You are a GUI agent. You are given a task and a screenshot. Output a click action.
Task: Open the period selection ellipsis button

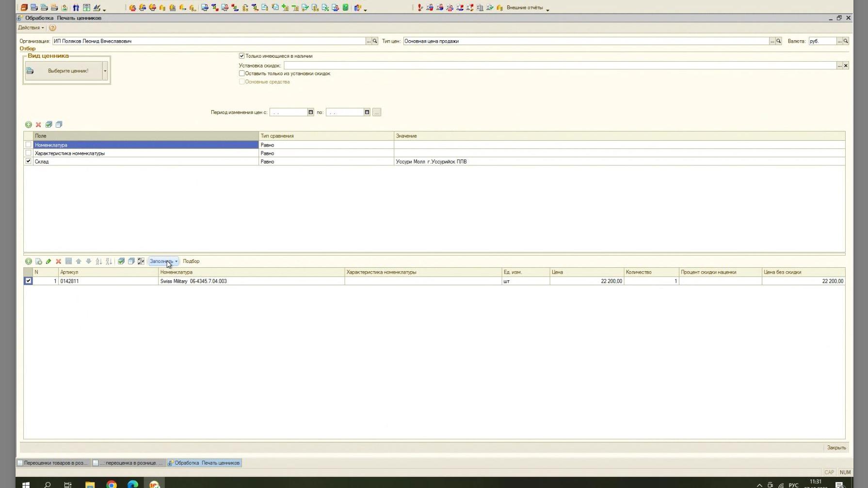point(377,112)
